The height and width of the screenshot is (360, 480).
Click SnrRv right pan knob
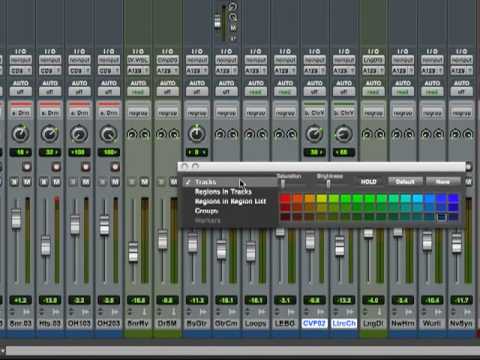(x=145, y=134)
